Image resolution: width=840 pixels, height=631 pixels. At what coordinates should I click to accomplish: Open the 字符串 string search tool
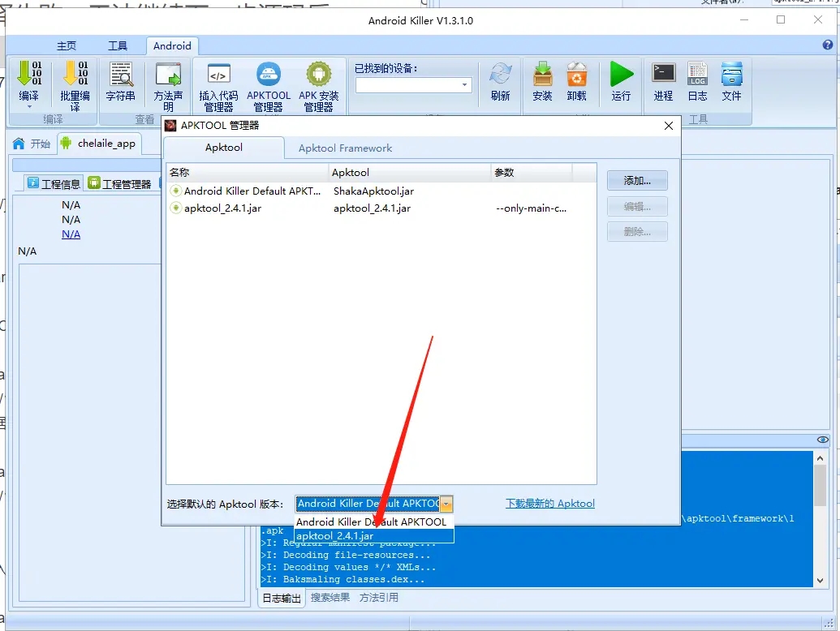click(x=121, y=80)
